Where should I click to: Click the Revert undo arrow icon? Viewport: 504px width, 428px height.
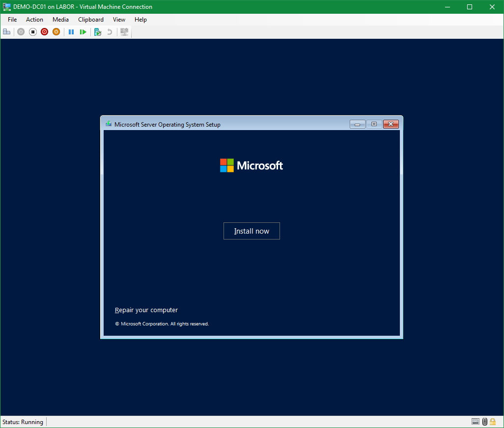coord(110,32)
